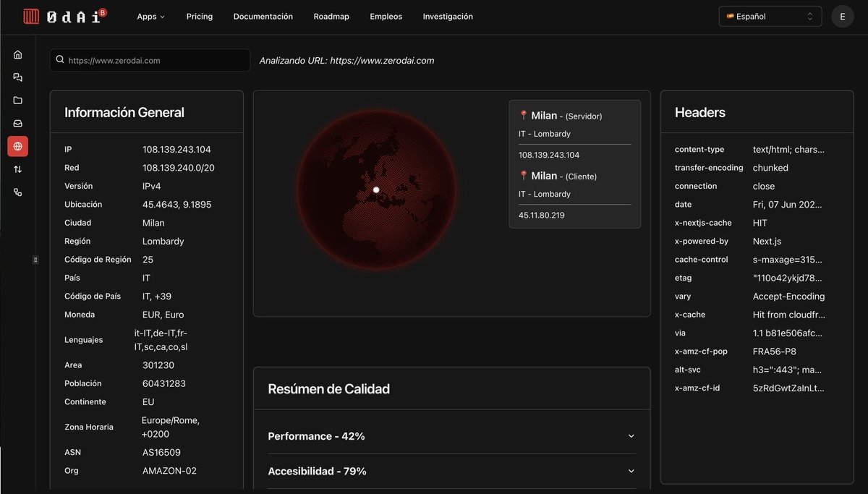Viewport: 868px width, 494px height.
Task: Click the Población value 60431283
Action: coord(163,383)
